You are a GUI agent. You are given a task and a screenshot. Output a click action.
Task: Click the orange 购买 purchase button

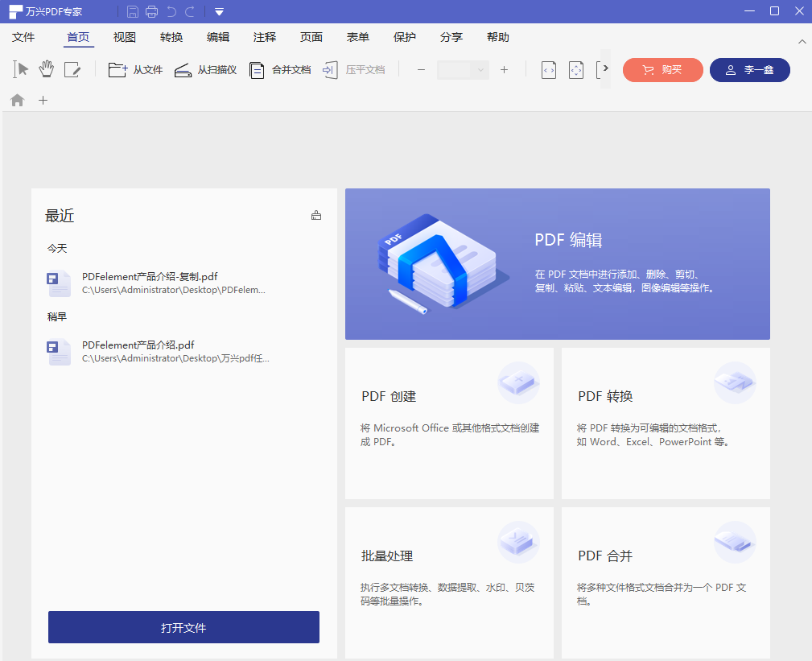click(x=662, y=70)
